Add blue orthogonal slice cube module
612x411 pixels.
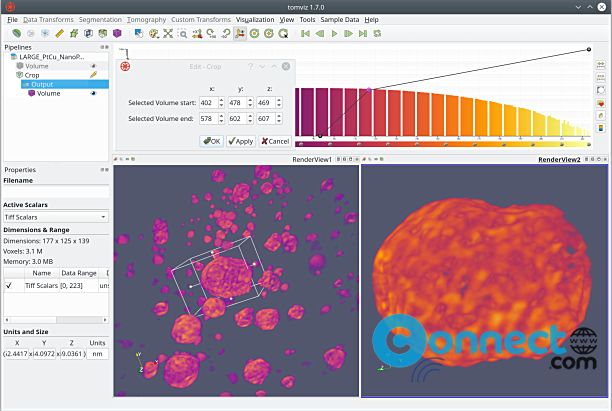pyautogui.click(x=88, y=34)
